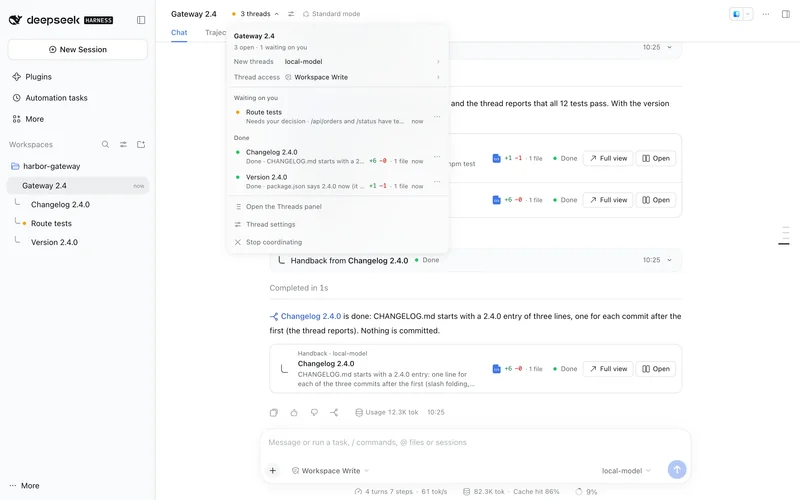Open options ellipsis for the Changelog 2.4.0 thread
This screenshot has height=500, width=800.
[437, 156]
